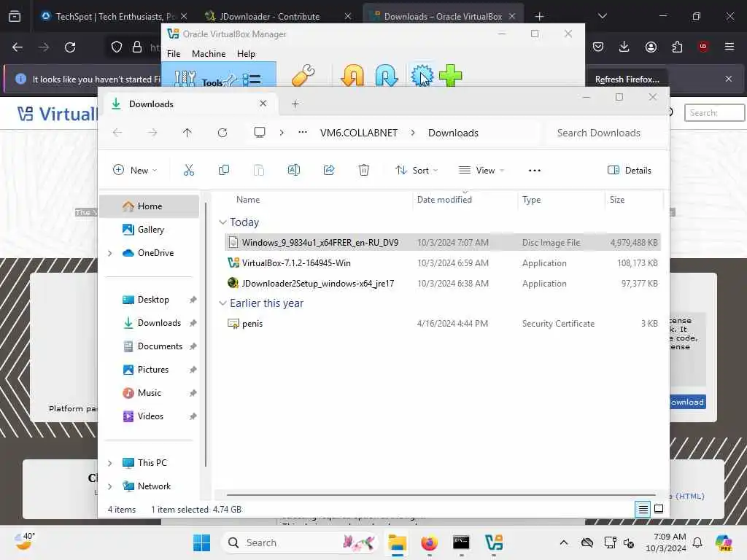
Task: Click the horizontal scrollbar in file list
Action: [441, 495]
